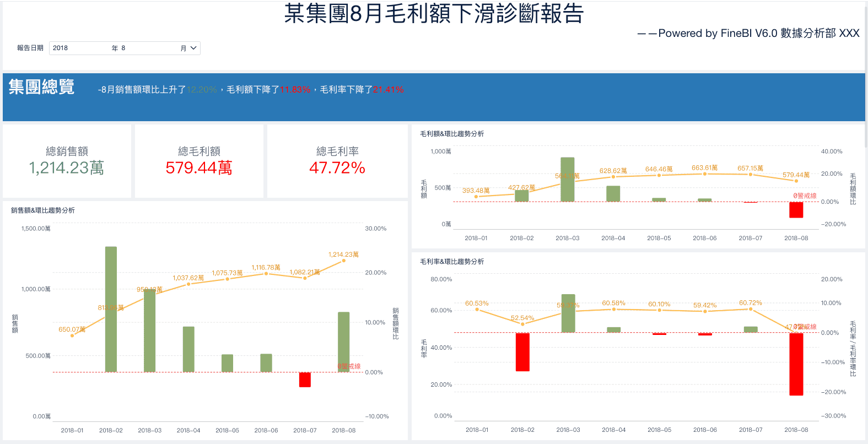Click the 1,082.21萬 data label in sales chart

[x=305, y=272]
